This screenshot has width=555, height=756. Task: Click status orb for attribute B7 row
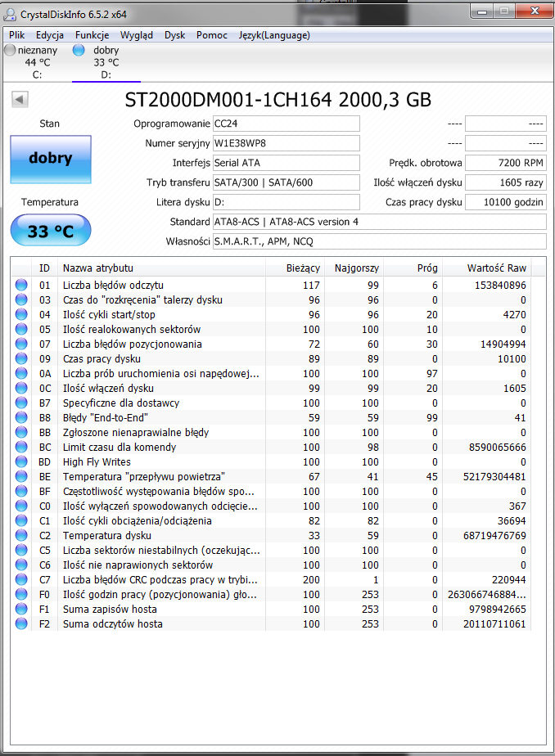[21, 403]
